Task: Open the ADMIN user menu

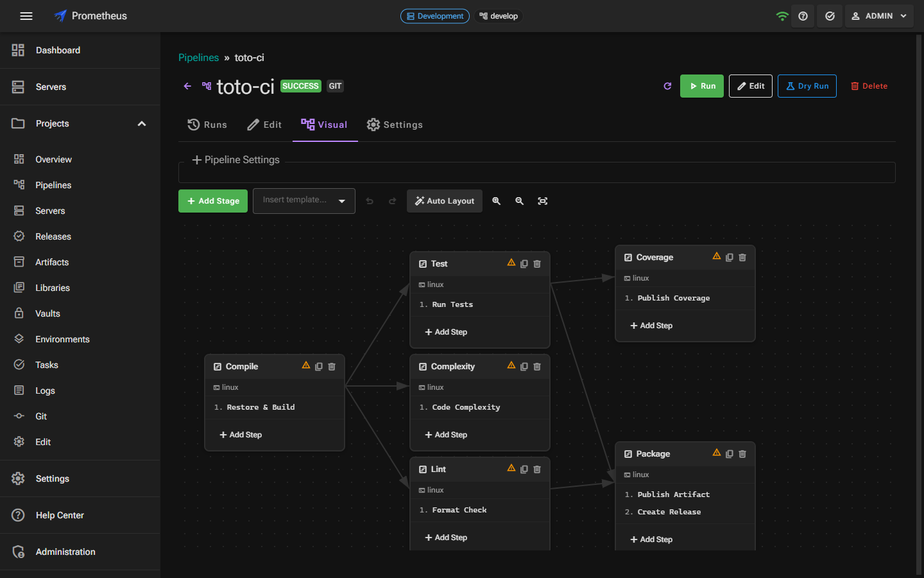Action: [x=878, y=16]
